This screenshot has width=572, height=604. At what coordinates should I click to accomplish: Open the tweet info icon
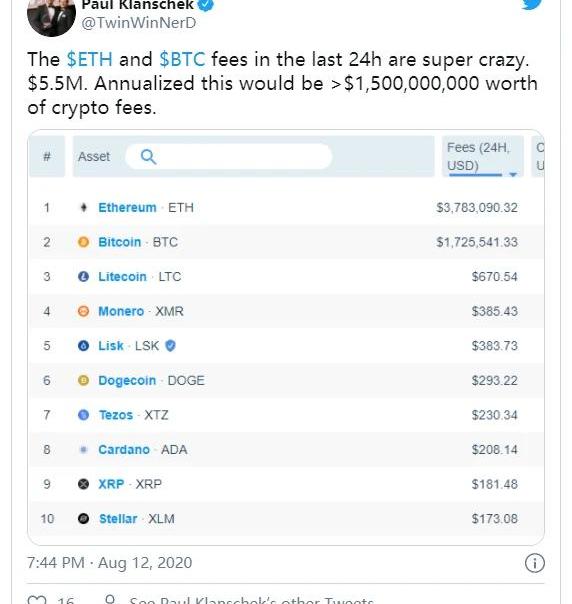(x=534, y=563)
